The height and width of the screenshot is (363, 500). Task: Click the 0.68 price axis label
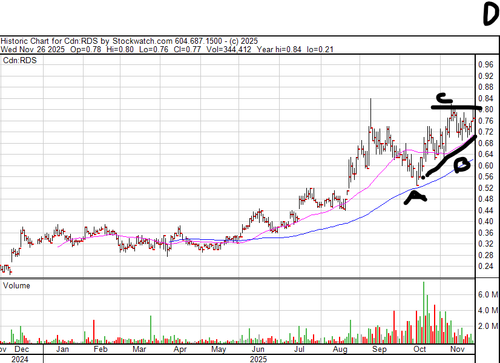pos(486,143)
